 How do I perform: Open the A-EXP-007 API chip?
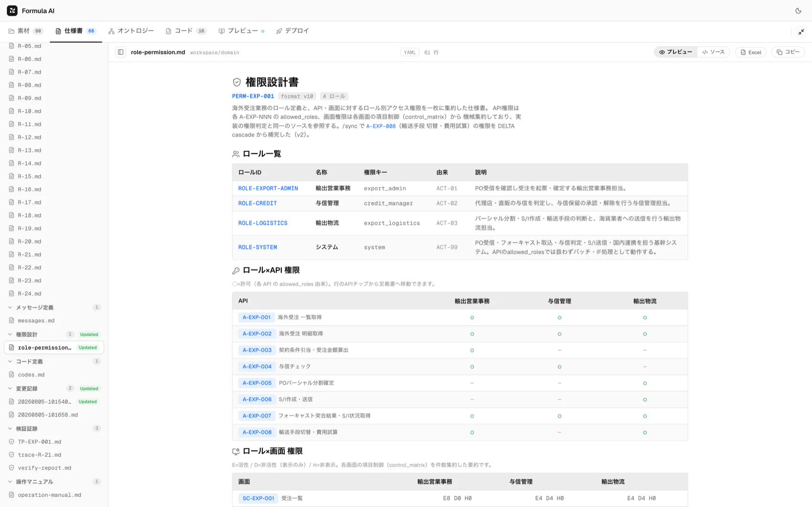click(x=256, y=416)
